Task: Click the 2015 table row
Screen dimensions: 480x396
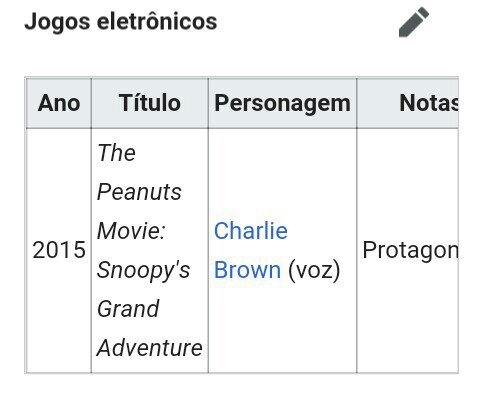Action: [242, 251]
